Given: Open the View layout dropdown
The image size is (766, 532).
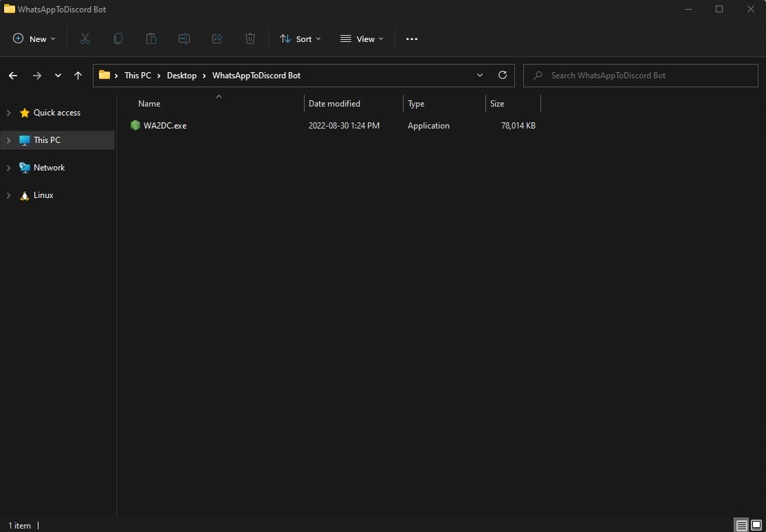Looking at the screenshot, I should 362,39.
